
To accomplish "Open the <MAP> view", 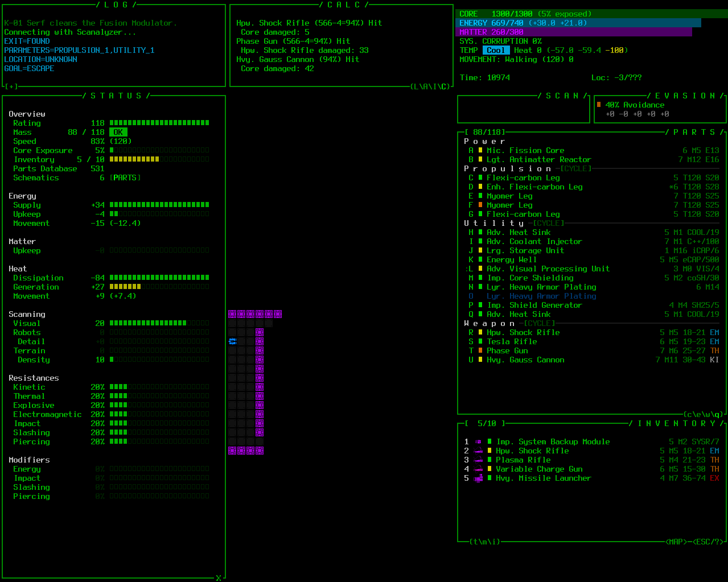I will [x=676, y=542].
